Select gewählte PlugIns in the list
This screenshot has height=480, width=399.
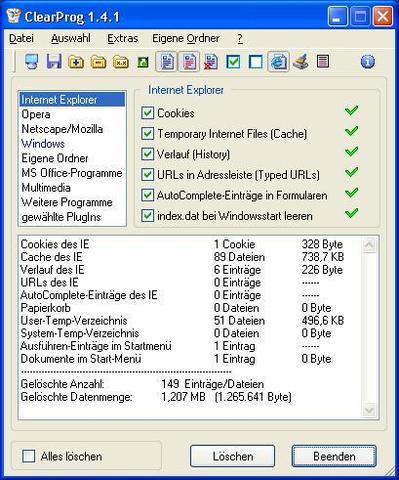pyautogui.click(x=72, y=217)
